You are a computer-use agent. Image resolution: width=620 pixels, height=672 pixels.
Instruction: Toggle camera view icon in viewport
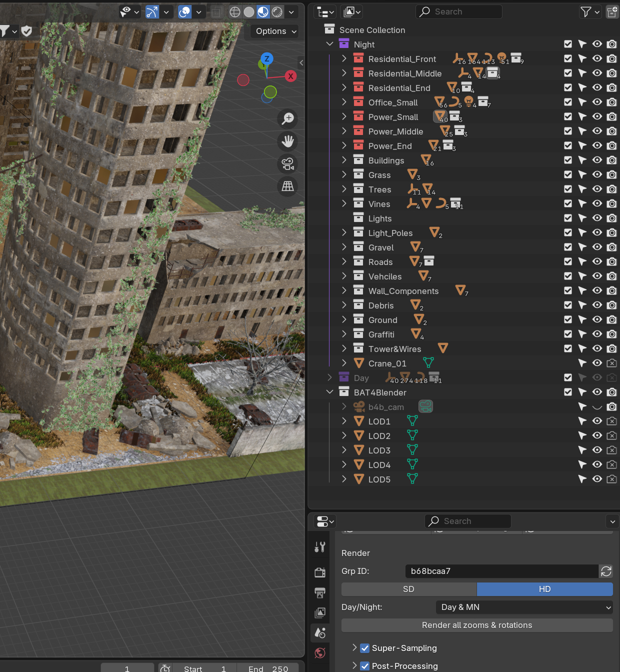click(x=287, y=163)
